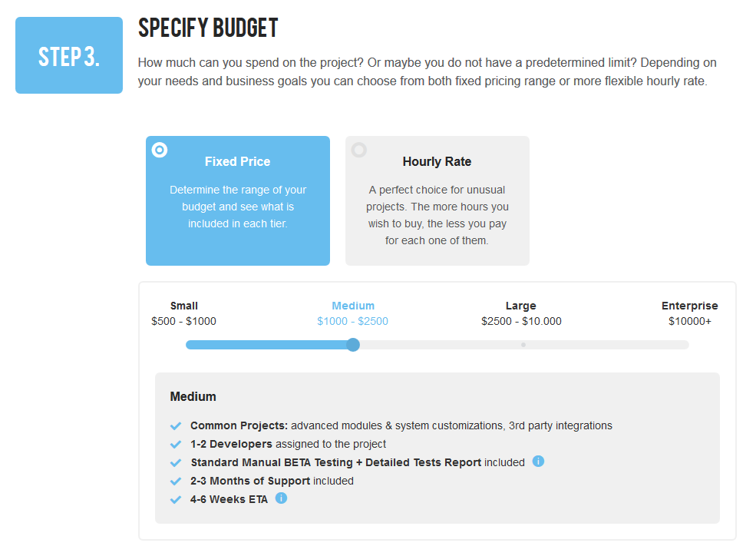Viewport: 756px width, 556px height.
Task: Select the Enterprise budget tier label
Action: click(x=689, y=306)
